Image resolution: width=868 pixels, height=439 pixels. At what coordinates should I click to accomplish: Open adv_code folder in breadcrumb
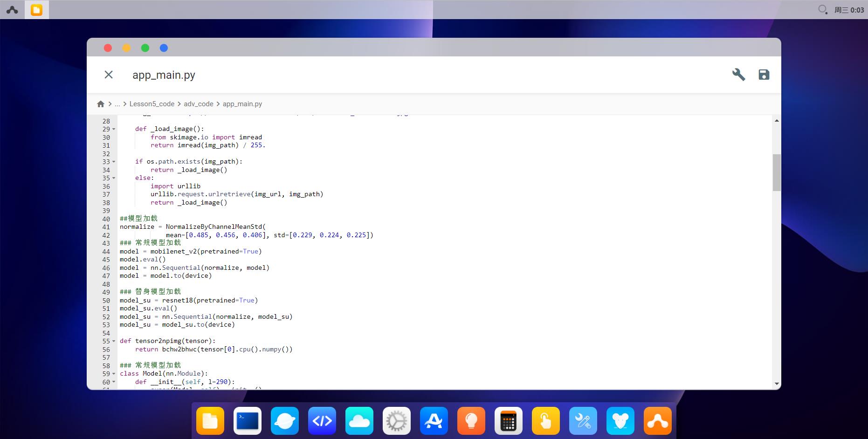point(199,104)
